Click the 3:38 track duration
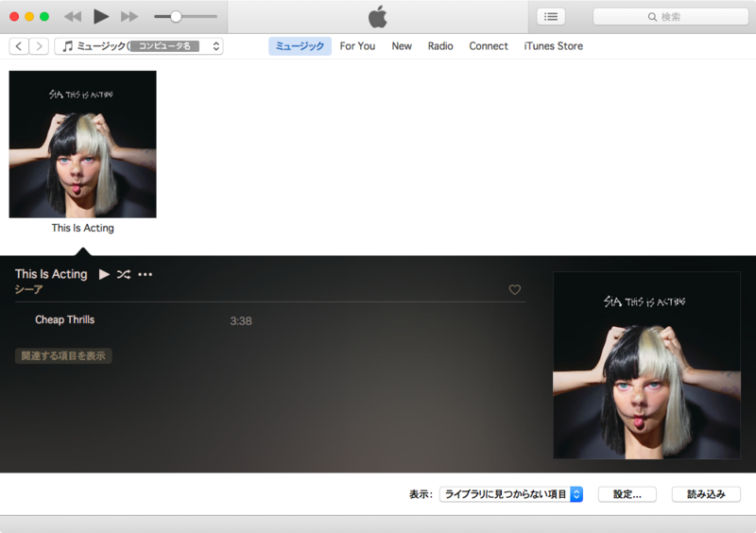This screenshot has height=533, width=756. pos(241,320)
